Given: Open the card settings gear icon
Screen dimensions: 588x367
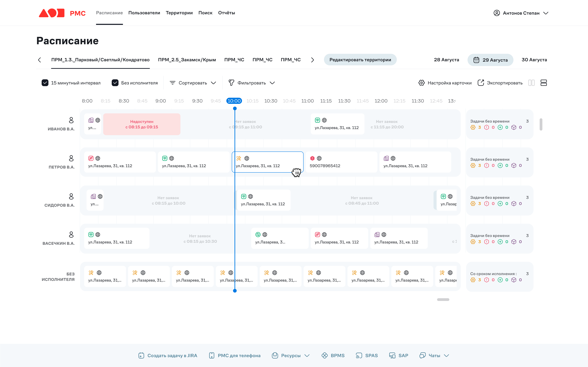Looking at the screenshot, I should (x=421, y=83).
